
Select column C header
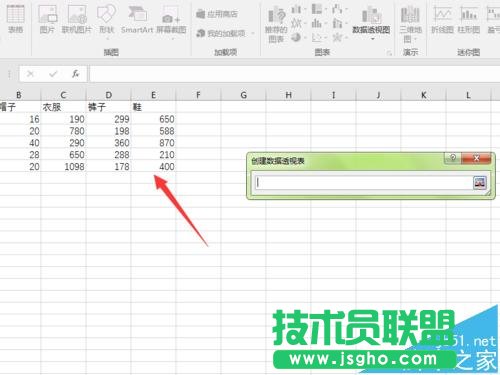coord(63,95)
